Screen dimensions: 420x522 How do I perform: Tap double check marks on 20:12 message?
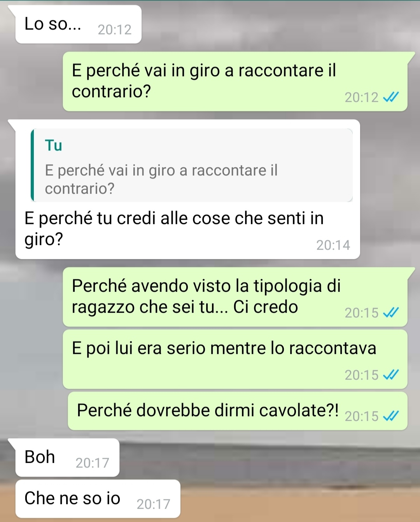tap(391, 97)
